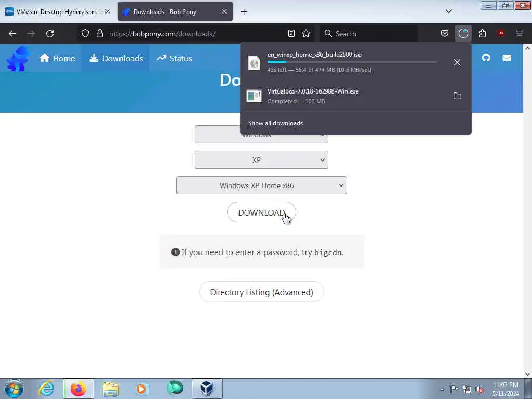Click the email envelope icon in header
This screenshot has width=532, height=399.
coord(507,58)
